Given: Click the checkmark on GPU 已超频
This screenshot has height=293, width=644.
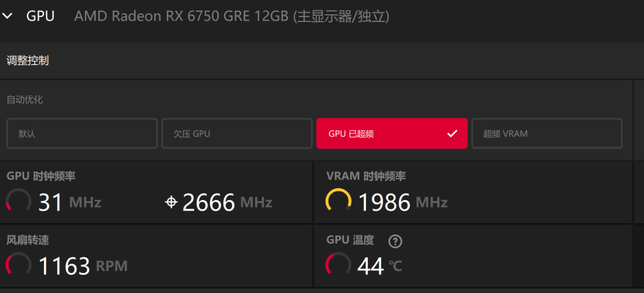Looking at the screenshot, I should tap(452, 133).
